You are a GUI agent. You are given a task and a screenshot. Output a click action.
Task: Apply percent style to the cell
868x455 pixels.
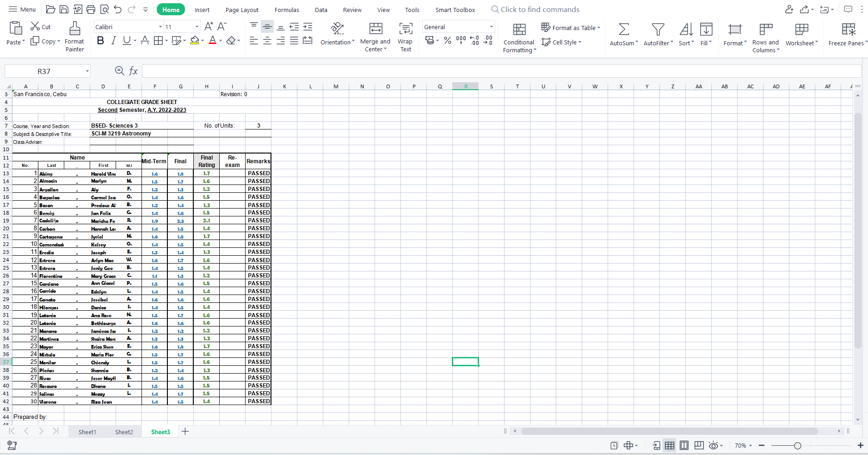tap(448, 41)
